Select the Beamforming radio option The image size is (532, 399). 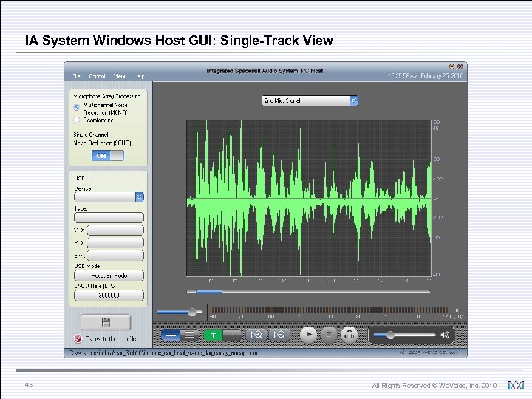tap(77, 120)
